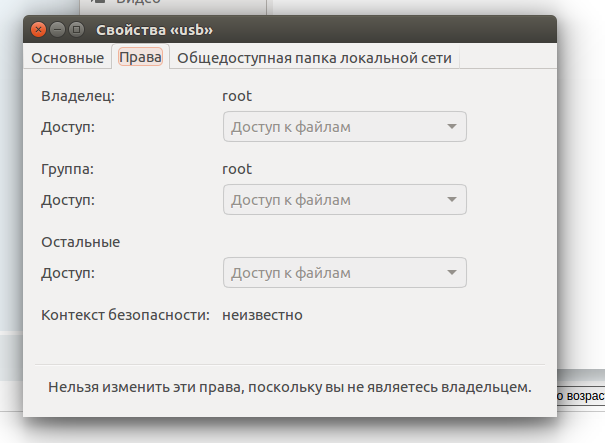
Task: Click the security context value неизвестно
Action: pos(262,315)
